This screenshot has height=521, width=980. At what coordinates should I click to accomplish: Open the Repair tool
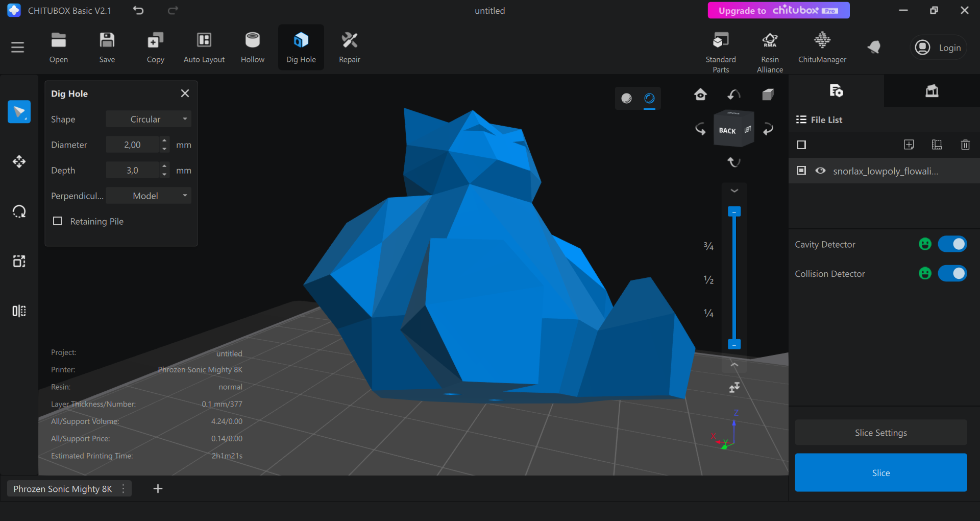tap(350, 48)
